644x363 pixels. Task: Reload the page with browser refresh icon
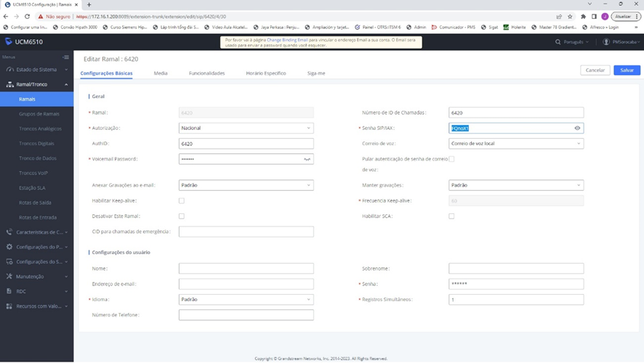coord(28,16)
